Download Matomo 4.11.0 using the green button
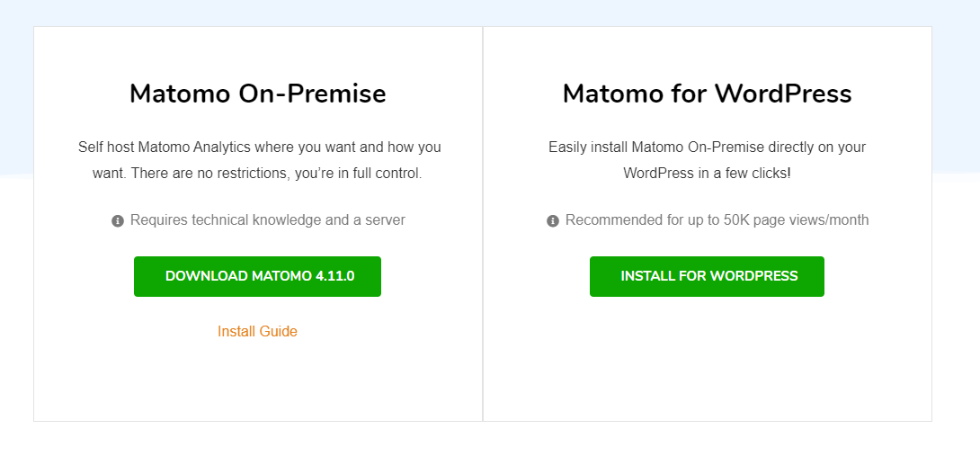980x465 pixels. click(257, 276)
